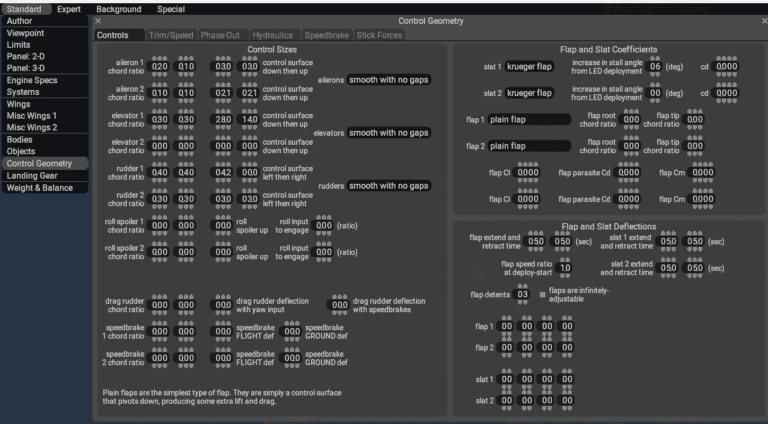Open the slat 1 type dropdown
This screenshot has height=424, width=768.
pos(530,67)
